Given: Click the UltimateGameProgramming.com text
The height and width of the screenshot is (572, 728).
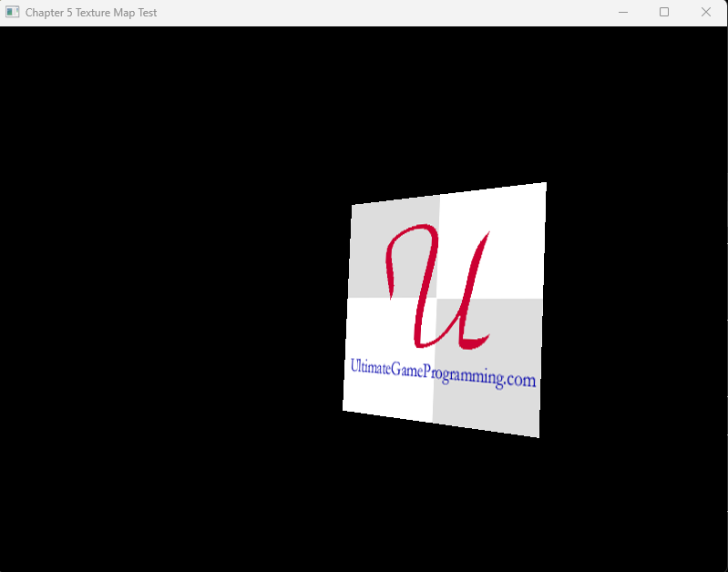Looking at the screenshot, I should pos(443,372).
